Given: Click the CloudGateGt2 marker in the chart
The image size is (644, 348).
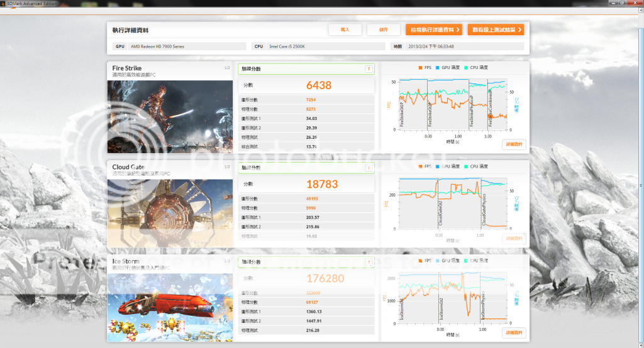Looking at the screenshot, I should [440, 213].
